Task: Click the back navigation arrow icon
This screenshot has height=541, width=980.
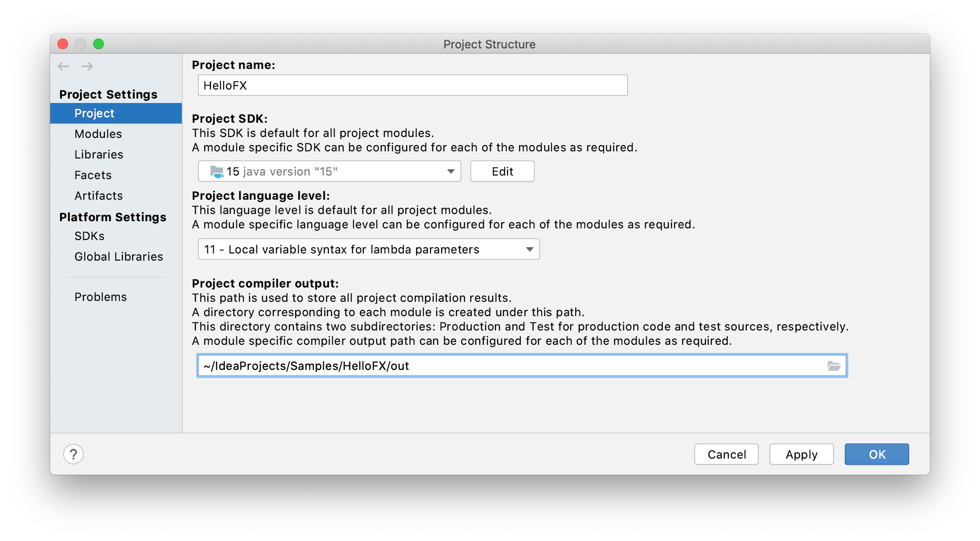Action: point(63,66)
